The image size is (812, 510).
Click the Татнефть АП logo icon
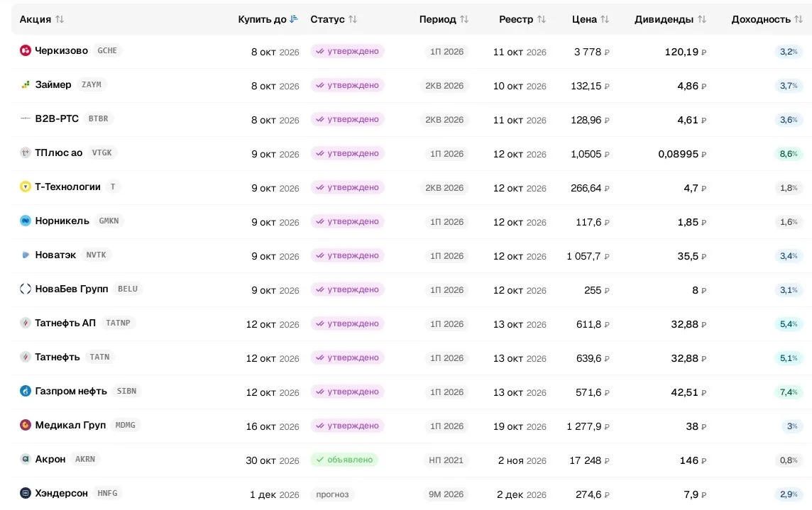(x=26, y=323)
